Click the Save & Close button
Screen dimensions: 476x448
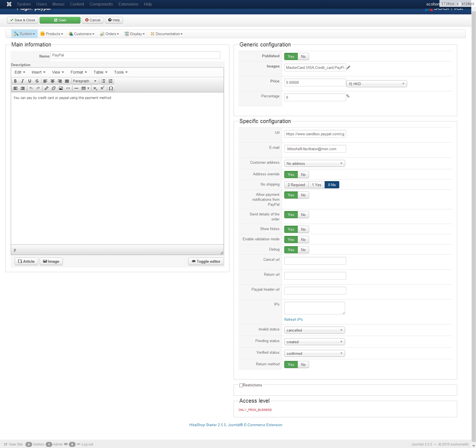[23, 20]
